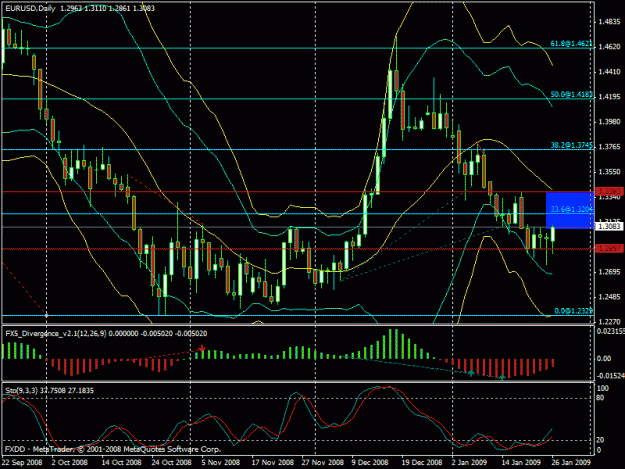This screenshot has width=625, height=469.
Task: Click the 0.0@1.2329 Fibonacci level label
Action: 573,311
